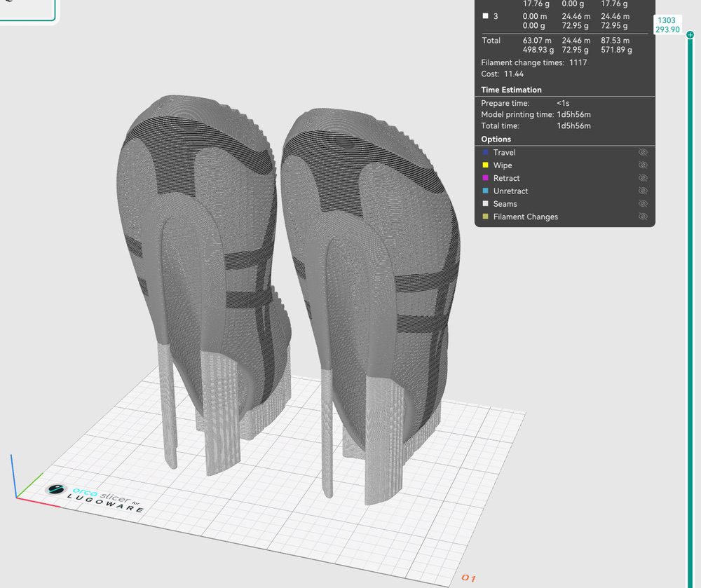Toggle Seams visibility eye icon
This screenshot has height=588, width=701.
point(643,204)
